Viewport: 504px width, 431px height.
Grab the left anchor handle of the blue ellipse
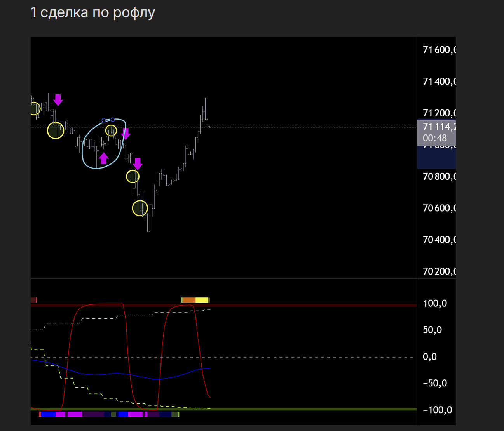coord(104,120)
